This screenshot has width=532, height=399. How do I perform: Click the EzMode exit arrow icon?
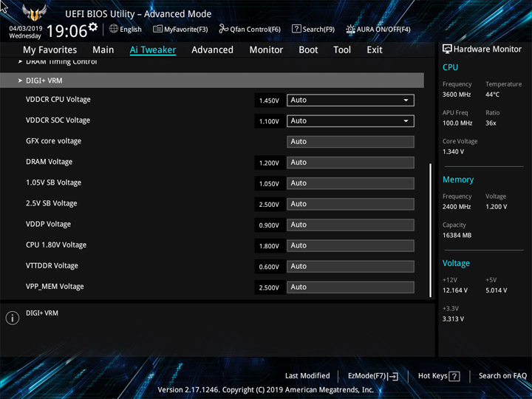[x=393, y=376]
